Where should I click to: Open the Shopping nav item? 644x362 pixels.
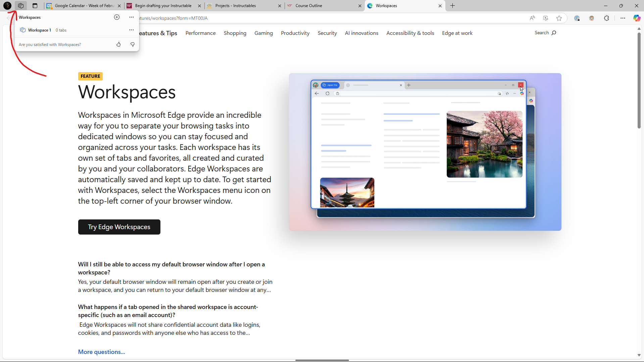point(235,33)
